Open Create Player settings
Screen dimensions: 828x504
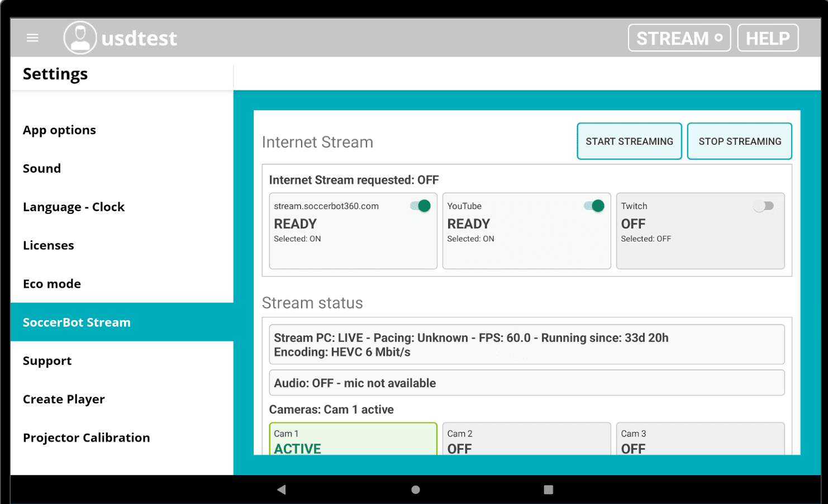click(x=122, y=400)
